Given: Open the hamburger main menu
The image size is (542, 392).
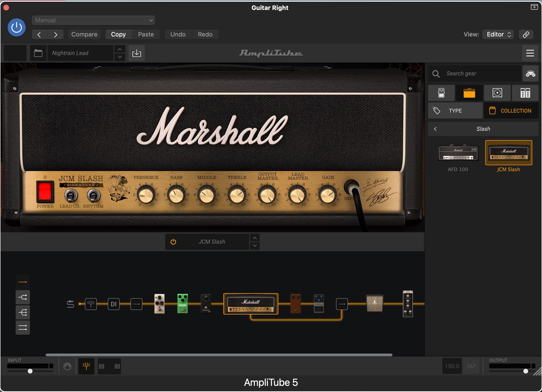Looking at the screenshot, I should (x=530, y=53).
